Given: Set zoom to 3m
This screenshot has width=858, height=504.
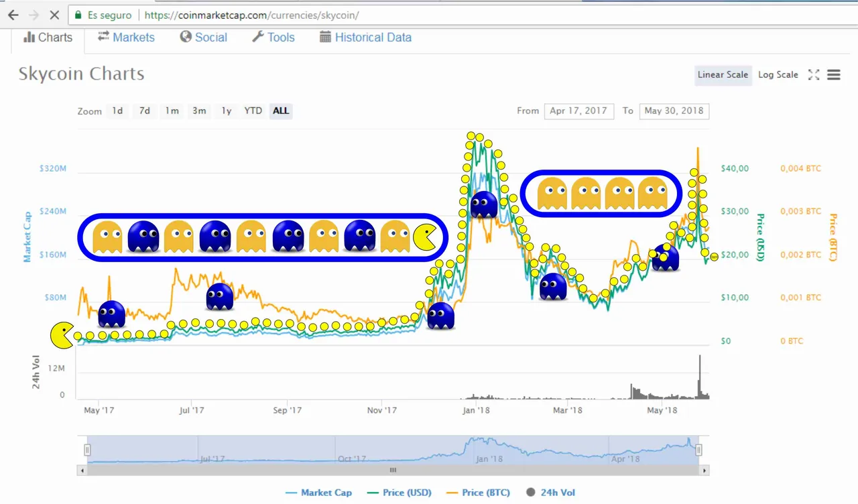Looking at the screenshot, I should point(199,111).
